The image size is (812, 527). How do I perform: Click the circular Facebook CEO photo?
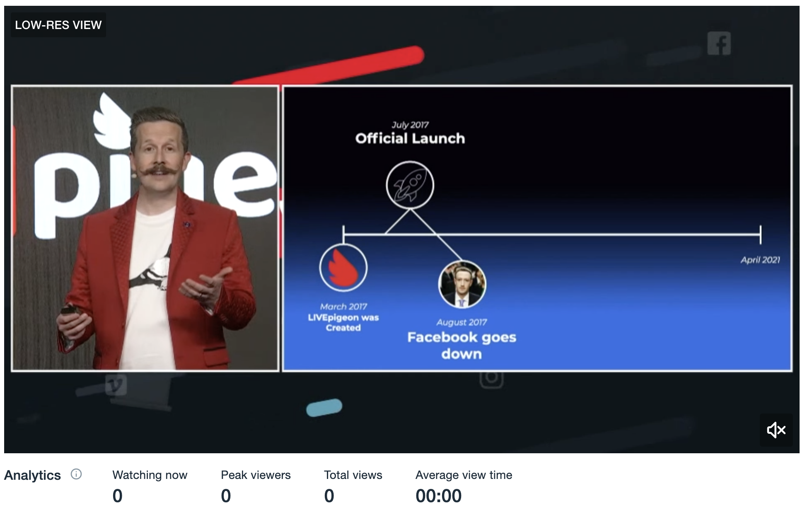462,285
